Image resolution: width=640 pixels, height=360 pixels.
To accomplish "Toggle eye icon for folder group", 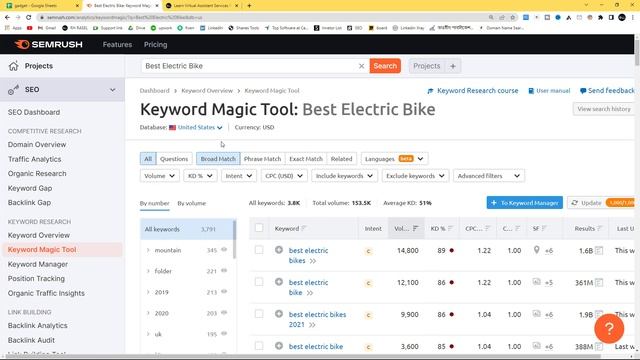I will [x=224, y=270].
